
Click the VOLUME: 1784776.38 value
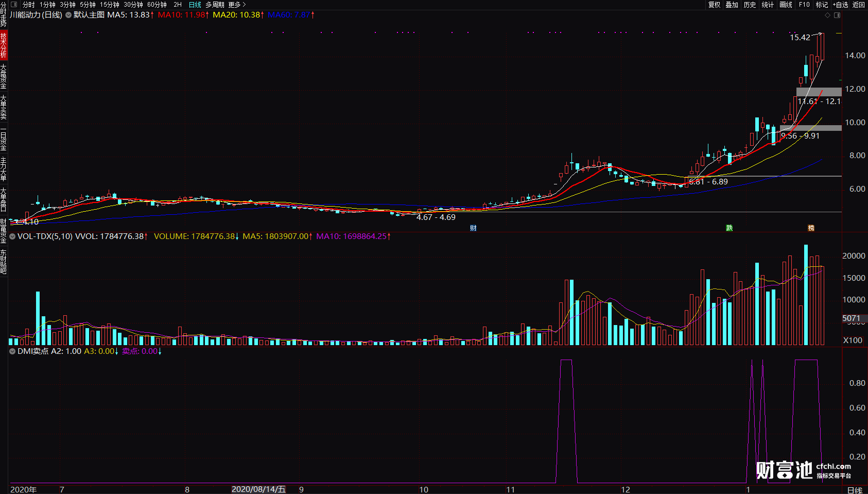point(196,236)
